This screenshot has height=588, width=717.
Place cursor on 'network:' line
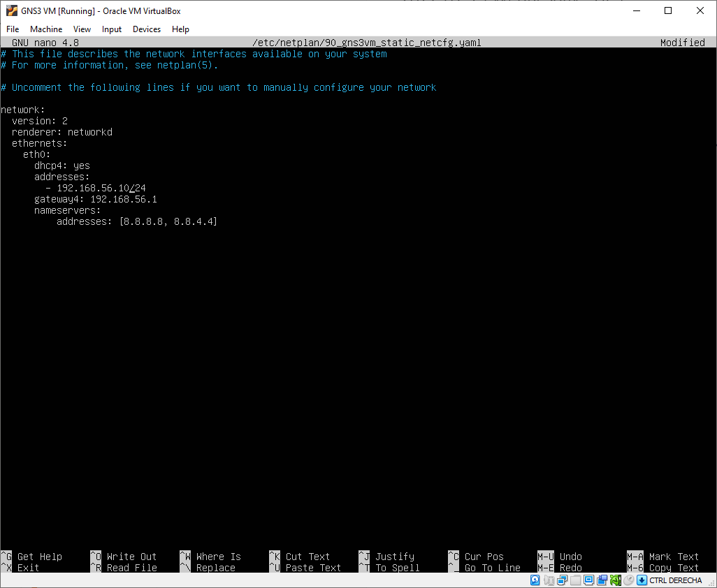pyautogui.click(x=23, y=110)
